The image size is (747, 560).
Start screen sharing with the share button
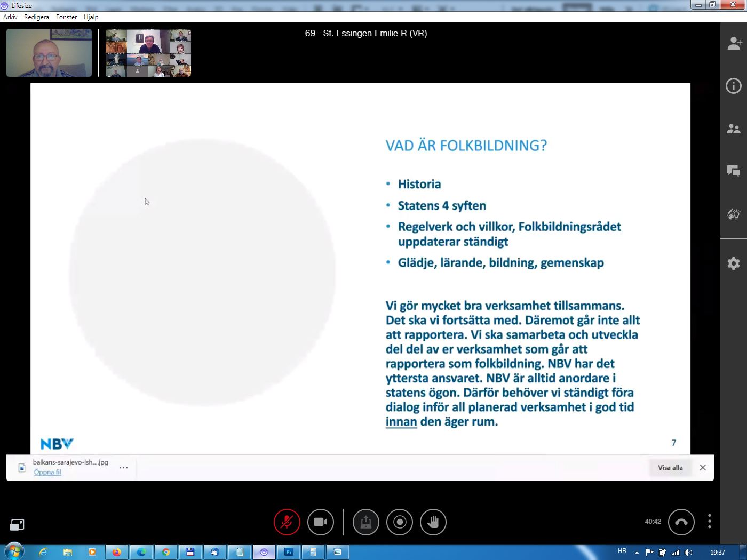(x=366, y=522)
